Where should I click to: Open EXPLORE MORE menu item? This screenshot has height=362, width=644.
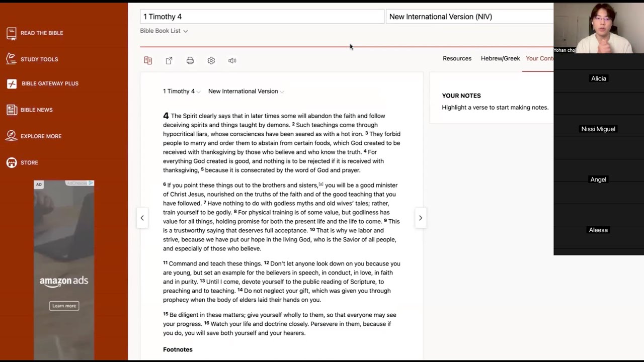click(41, 136)
